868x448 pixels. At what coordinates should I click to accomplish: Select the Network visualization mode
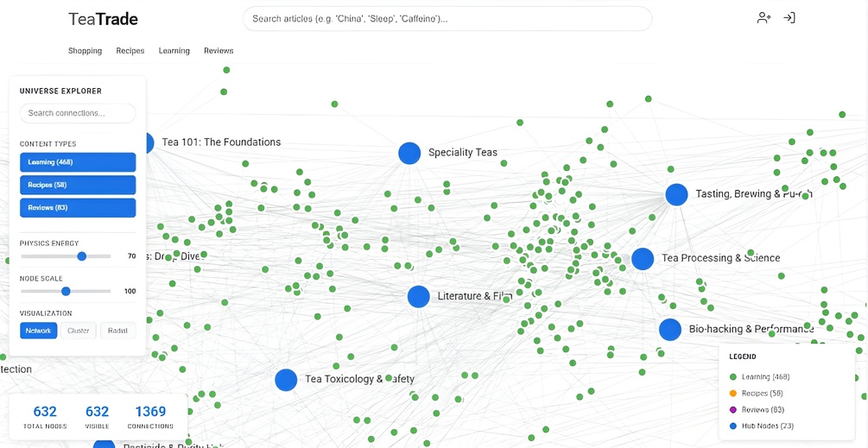tap(39, 331)
